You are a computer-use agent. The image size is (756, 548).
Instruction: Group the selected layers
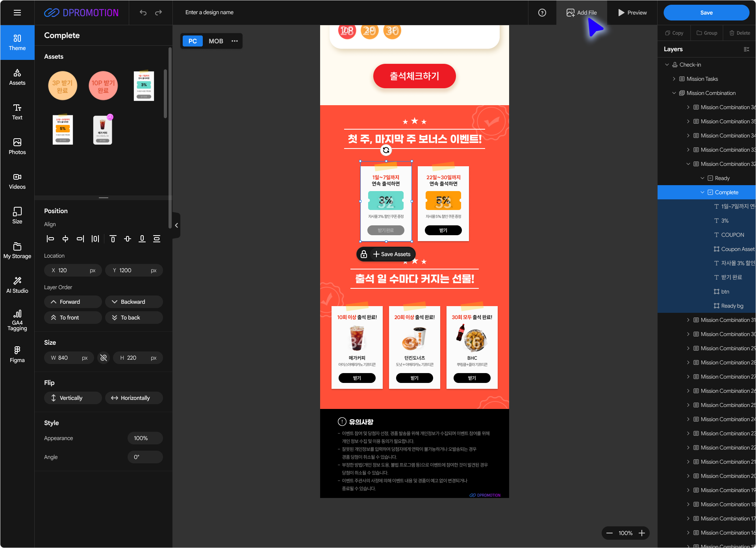coord(707,33)
